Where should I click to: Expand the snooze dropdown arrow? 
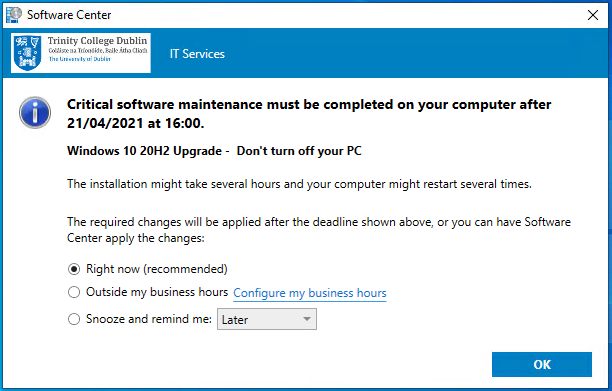pyautogui.click(x=307, y=319)
